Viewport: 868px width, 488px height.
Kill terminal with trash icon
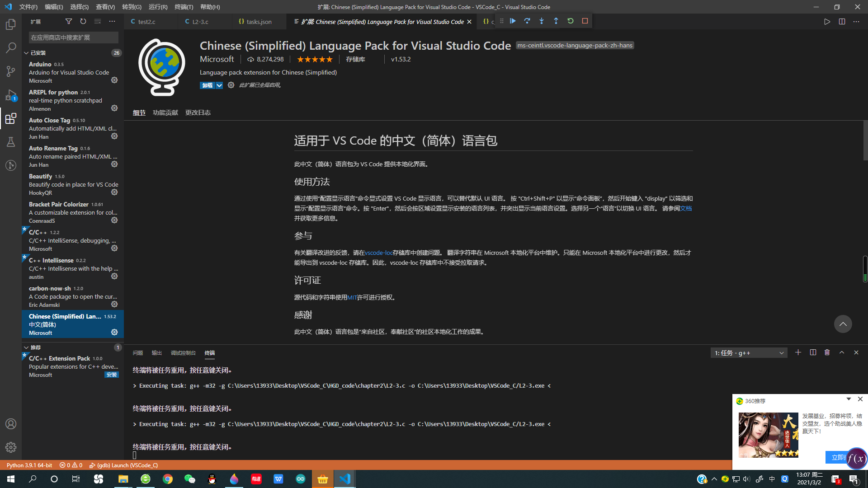tap(827, 352)
